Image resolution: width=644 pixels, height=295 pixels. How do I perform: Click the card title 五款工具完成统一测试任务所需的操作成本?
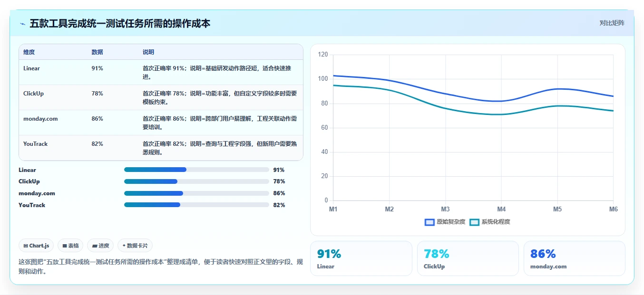click(x=120, y=23)
